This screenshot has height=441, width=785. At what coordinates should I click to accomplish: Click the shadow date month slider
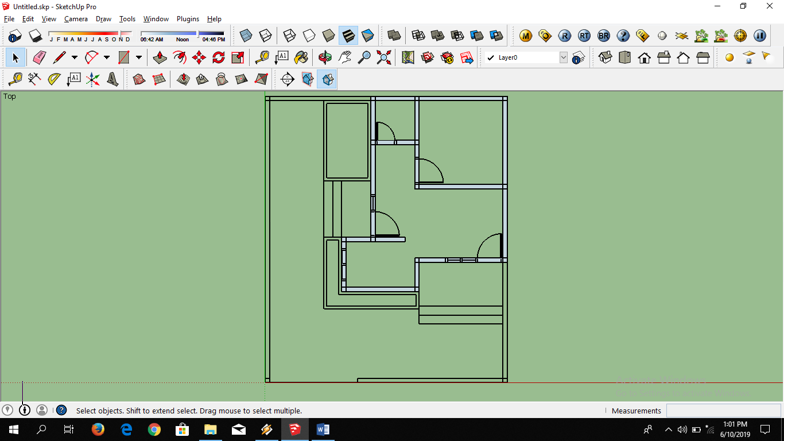click(90, 35)
